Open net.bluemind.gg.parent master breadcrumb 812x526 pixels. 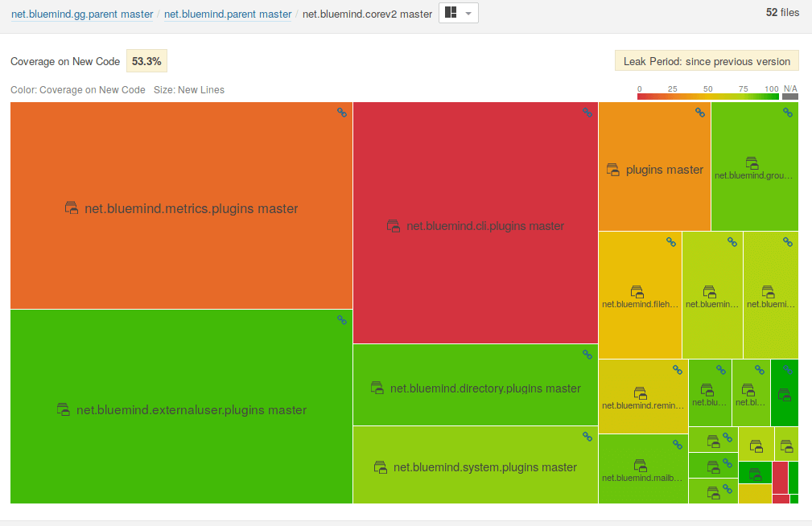point(82,14)
